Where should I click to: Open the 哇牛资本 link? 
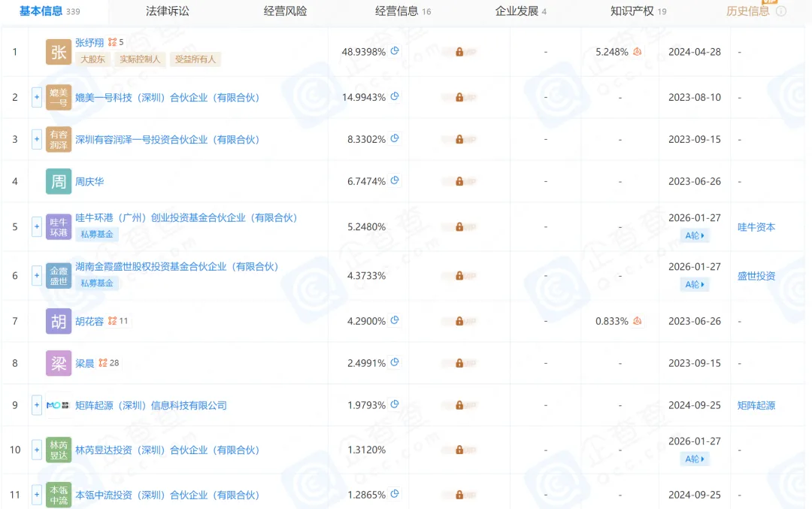point(756,227)
